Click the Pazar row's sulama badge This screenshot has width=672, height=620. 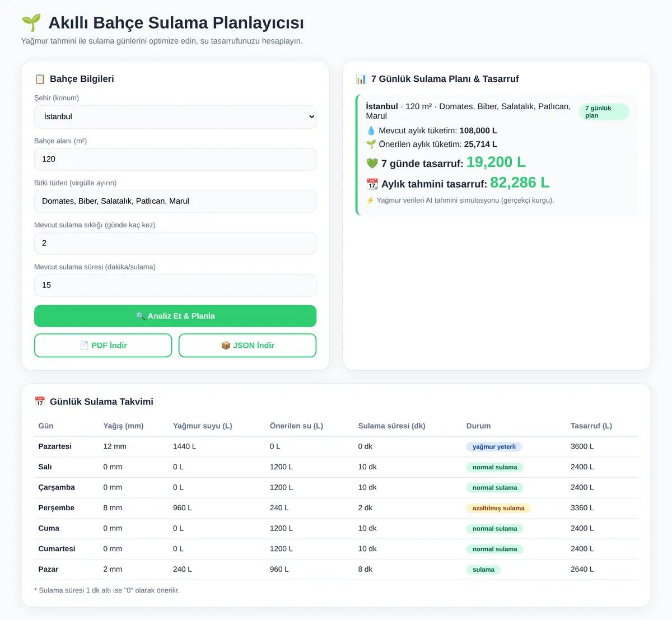(x=483, y=570)
